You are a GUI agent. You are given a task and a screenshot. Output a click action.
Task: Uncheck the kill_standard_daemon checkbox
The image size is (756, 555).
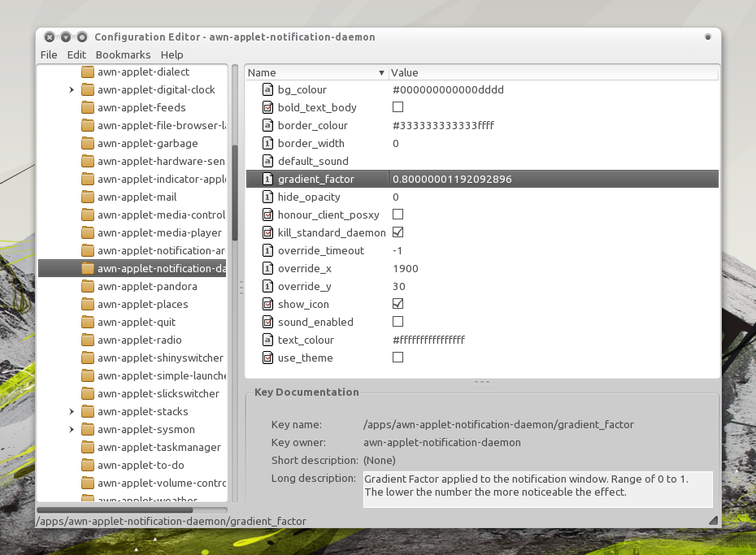pyautogui.click(x=398, y=232)
